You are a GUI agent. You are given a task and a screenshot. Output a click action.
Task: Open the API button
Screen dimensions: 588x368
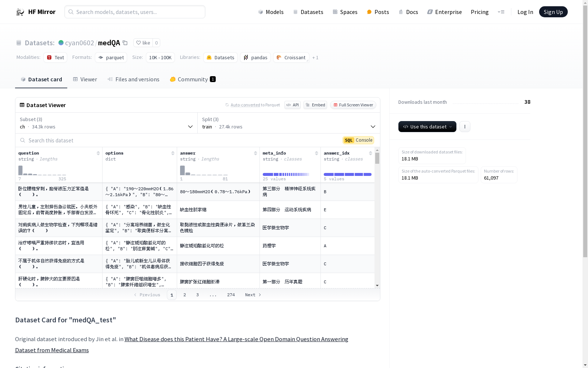point(293,105)
